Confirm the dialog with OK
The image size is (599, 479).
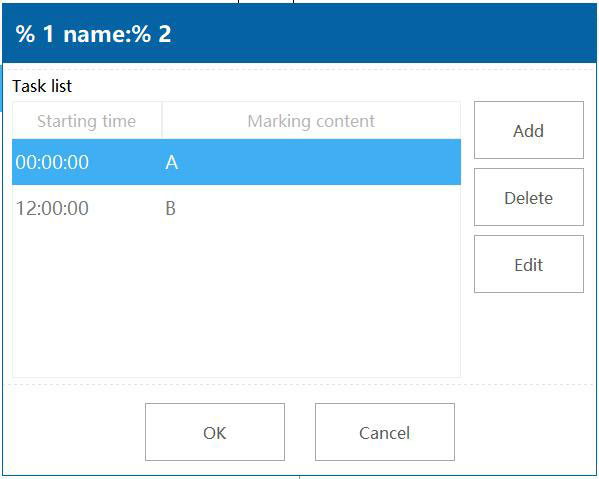pos(215,432)
